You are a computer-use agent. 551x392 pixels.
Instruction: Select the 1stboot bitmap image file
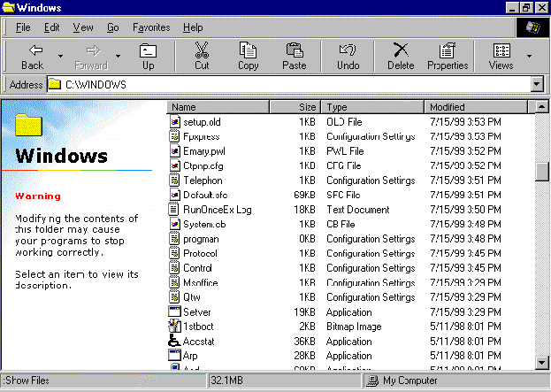(198, 327)
